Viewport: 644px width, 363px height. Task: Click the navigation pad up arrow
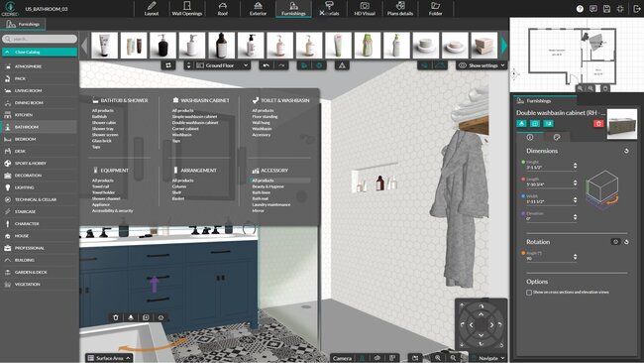(481, 314)
